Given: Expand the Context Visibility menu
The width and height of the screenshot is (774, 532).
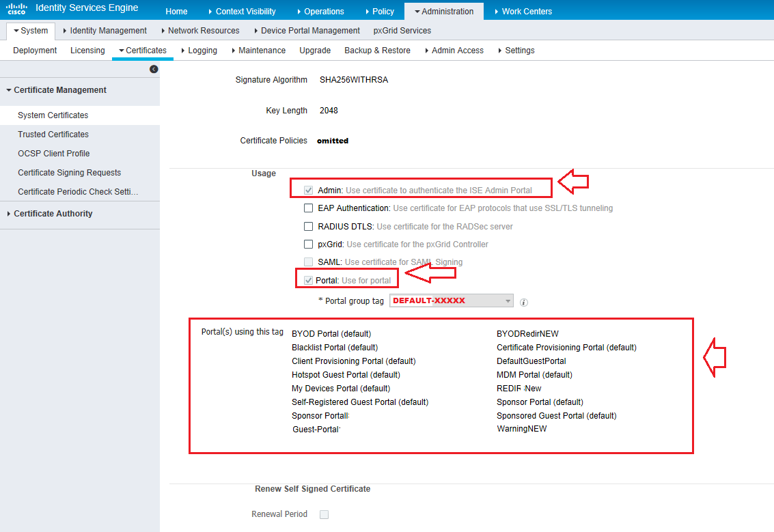Looking at the screenshot, I should coord(242,12).
